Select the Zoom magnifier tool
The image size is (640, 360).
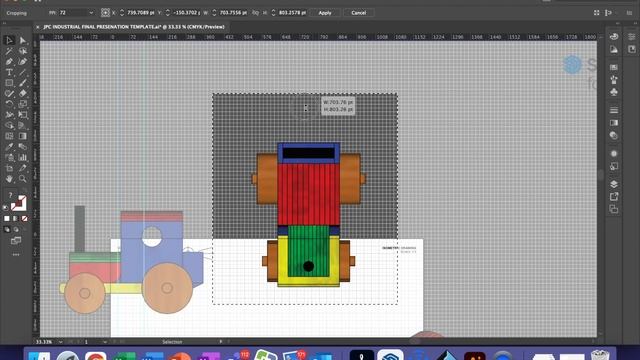point(23,179)
